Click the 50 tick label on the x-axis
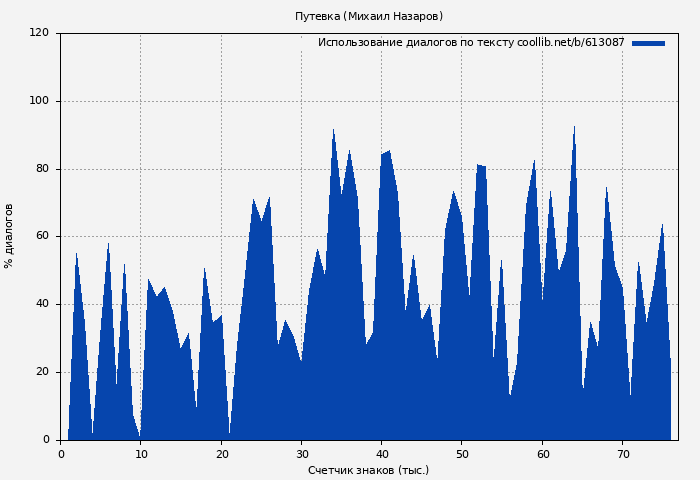 (462, 454)
